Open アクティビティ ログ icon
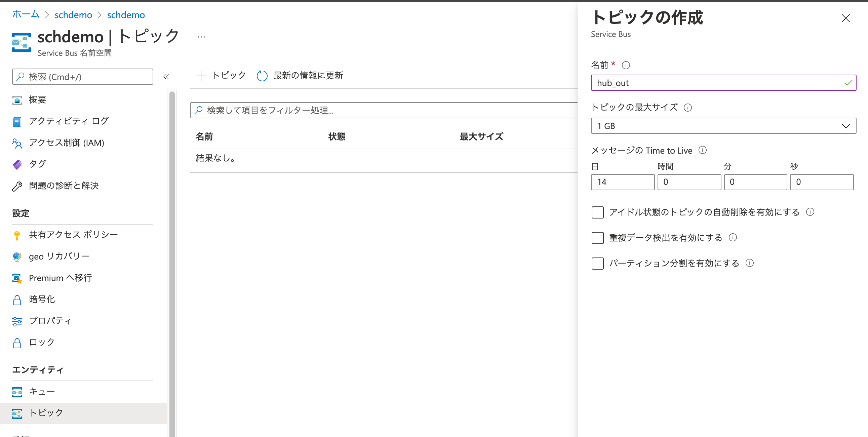The image size is (868, 437). point(17,121)
